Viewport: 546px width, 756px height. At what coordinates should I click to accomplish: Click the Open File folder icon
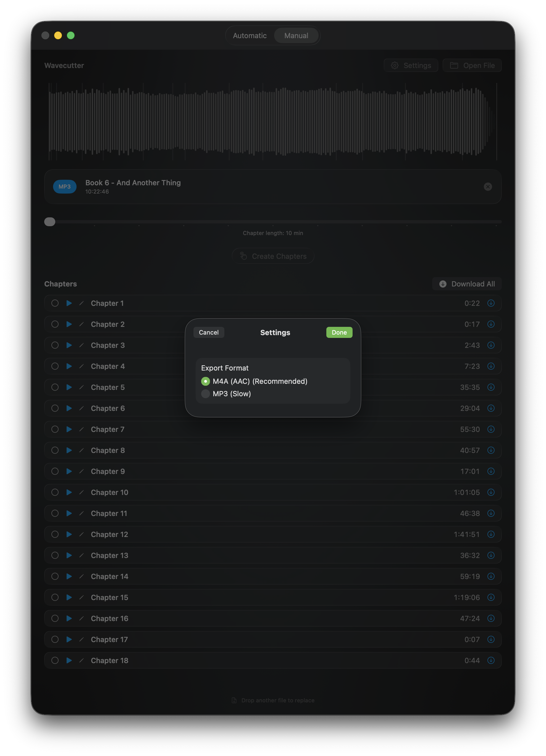pos(454,65)
